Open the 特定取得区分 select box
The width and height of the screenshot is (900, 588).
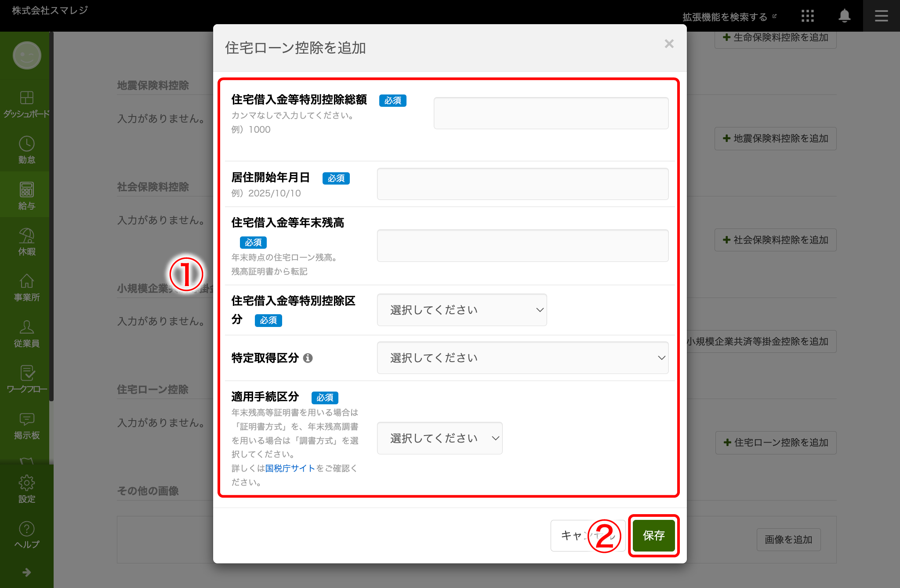tap(523, 358)
